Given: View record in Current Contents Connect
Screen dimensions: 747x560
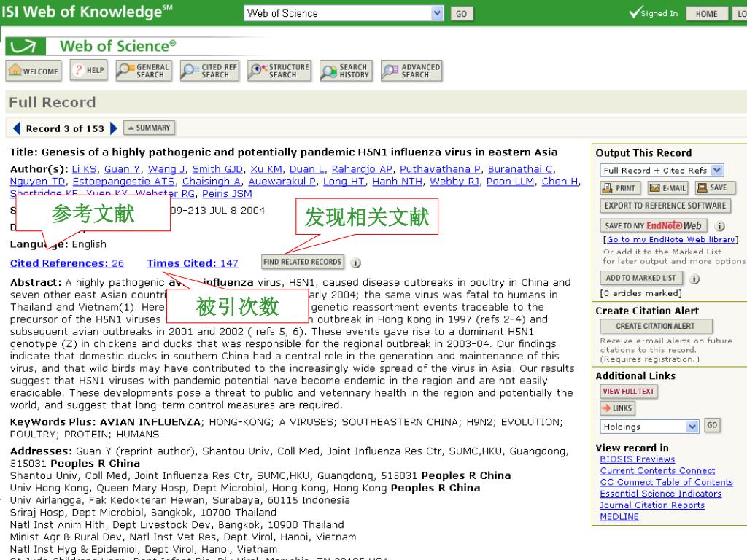Looking at the screenshot, I should click(657, 470).
